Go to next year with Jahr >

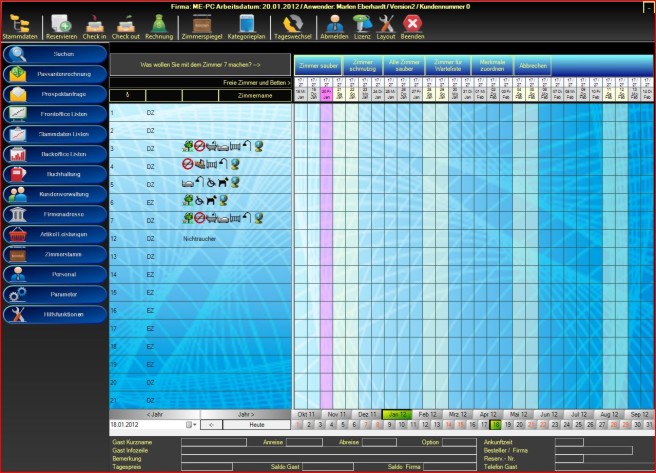[x=246, y=414]
